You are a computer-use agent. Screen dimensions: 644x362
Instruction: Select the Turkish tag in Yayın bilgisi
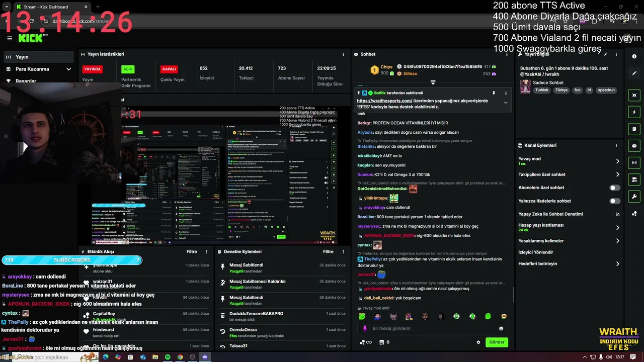(x=542, y=90)
